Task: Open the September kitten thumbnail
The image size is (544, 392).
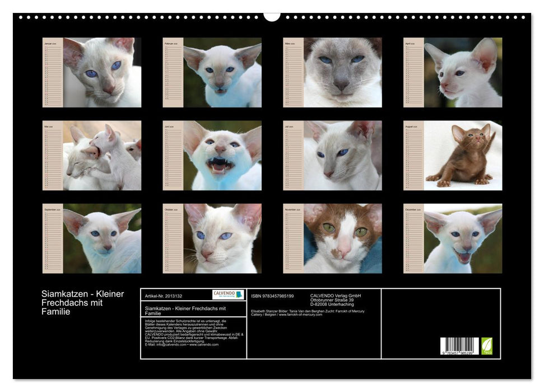Action: [102, 239]
